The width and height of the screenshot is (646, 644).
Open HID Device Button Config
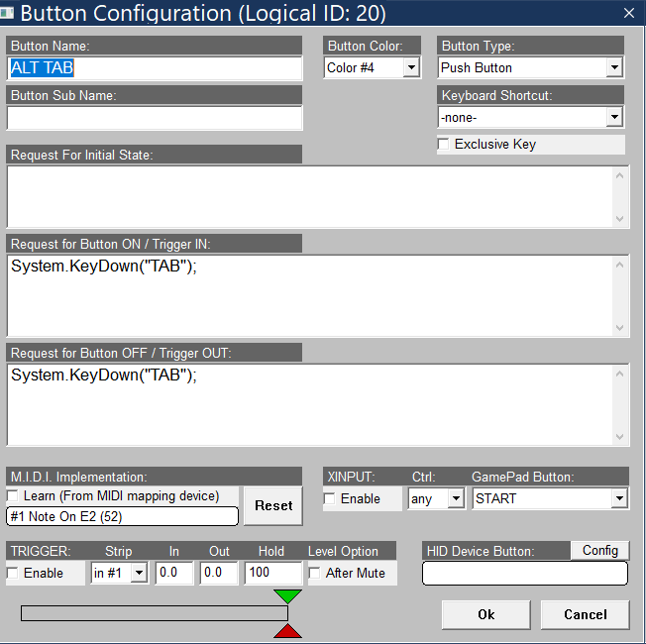coord(599,550)
